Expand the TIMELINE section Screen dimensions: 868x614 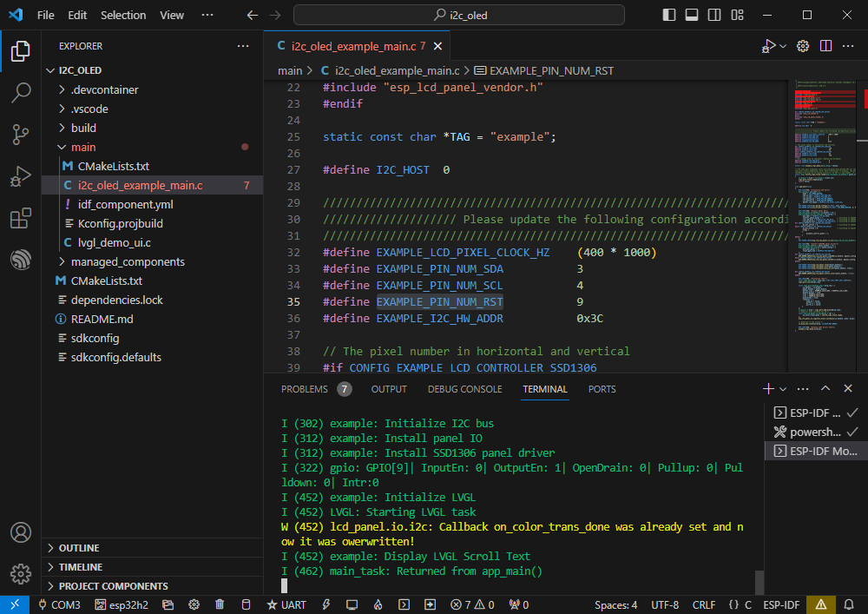[x=152, y=567]
